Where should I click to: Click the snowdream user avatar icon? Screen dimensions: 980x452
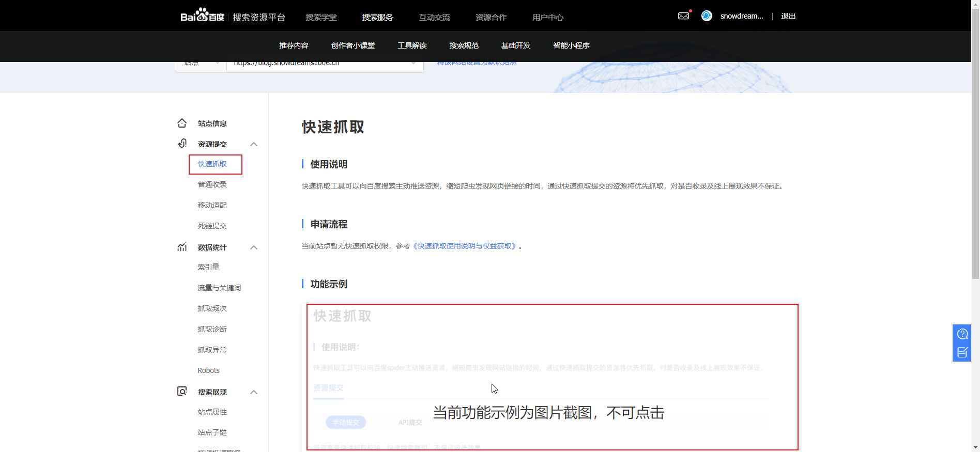pyautogui.click(x=706, y=16)
